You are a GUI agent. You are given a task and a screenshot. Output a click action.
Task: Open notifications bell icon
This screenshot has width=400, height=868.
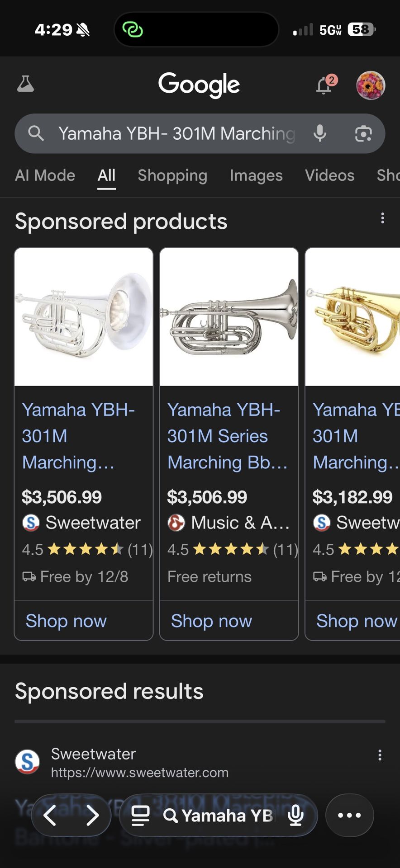pos(324,85)
